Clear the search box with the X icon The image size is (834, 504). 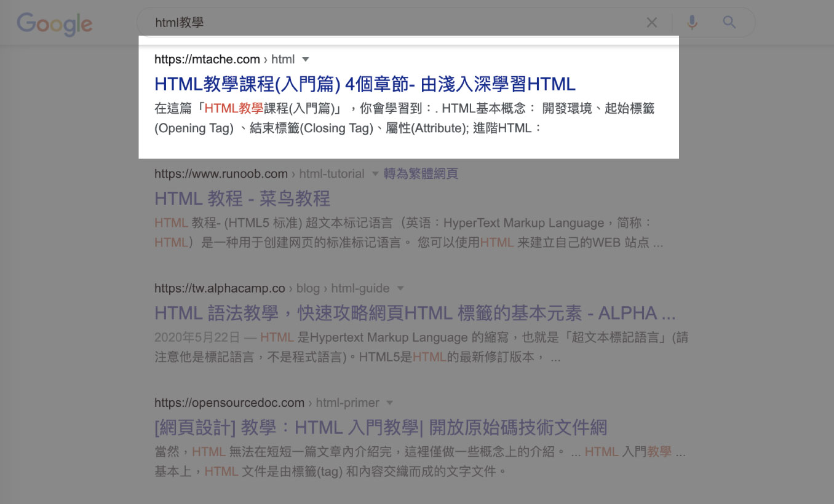[651, 23]
